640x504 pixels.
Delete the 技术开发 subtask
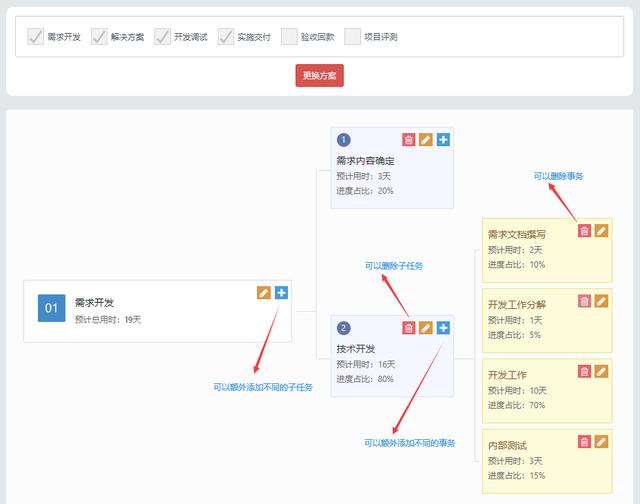click(409, 328)
